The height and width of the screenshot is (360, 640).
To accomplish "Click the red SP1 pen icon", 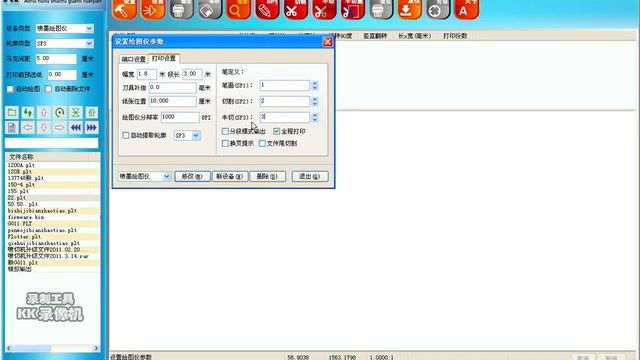I will pos(267,9).
